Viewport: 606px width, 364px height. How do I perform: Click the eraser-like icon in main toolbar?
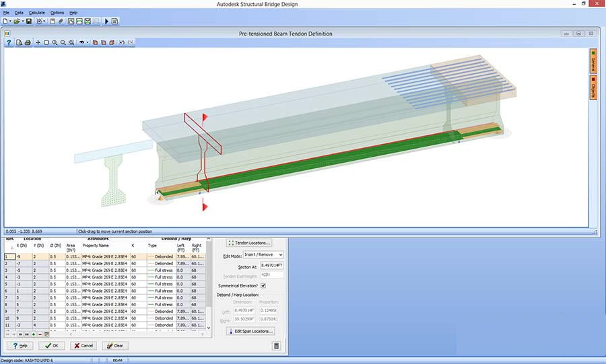(x=61, y=22)
